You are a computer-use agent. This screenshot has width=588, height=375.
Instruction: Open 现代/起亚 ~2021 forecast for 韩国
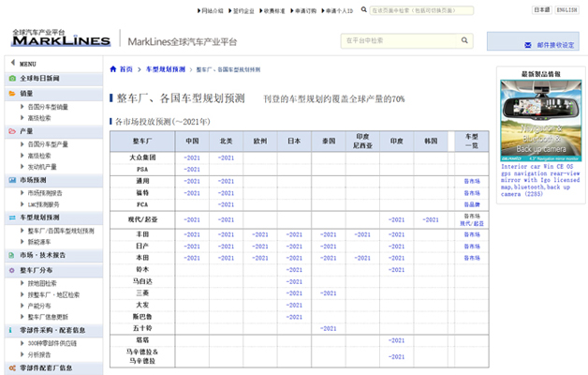point(431,220)
